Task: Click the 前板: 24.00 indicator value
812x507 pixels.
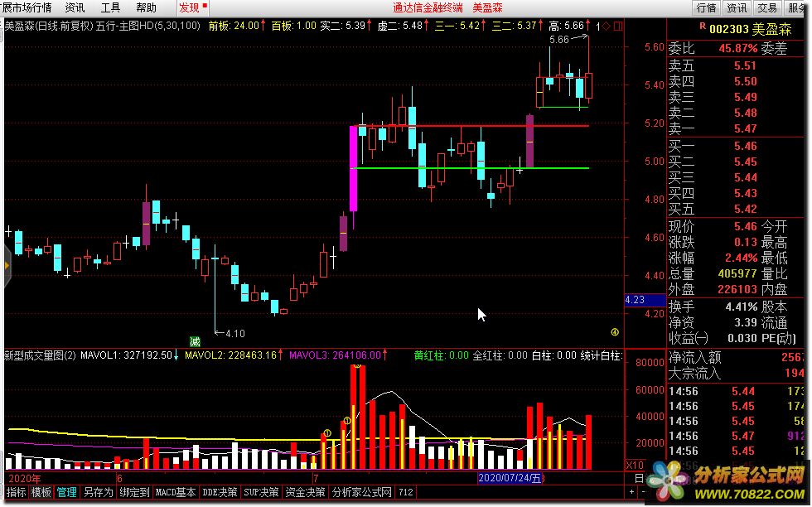Action: tap(234, 26)
